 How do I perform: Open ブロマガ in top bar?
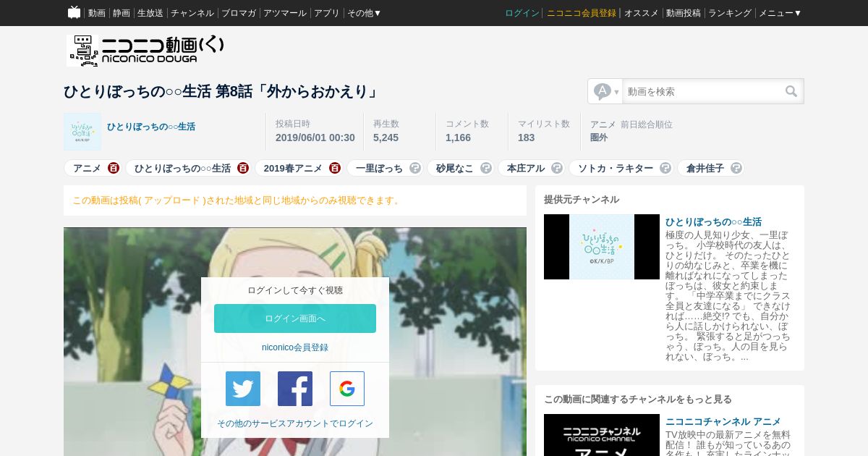(x=239, y=13)
